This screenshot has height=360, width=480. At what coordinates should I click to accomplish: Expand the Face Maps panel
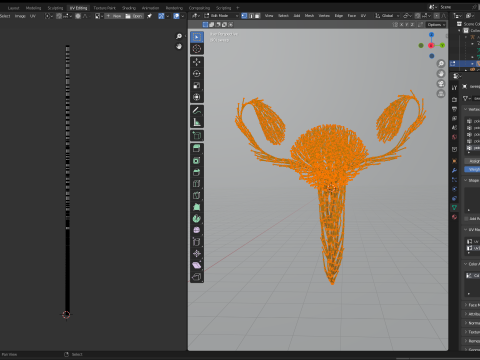pos(465,305)
